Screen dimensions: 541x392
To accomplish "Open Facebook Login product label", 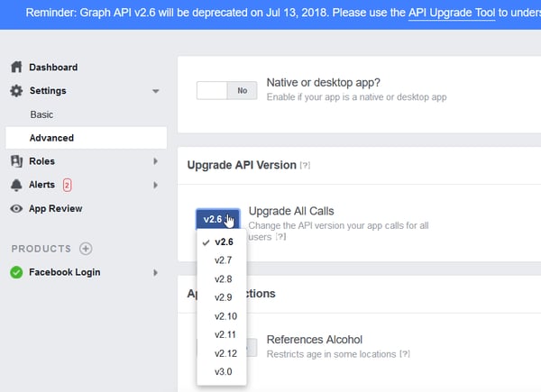I will [x=65, y=272].
